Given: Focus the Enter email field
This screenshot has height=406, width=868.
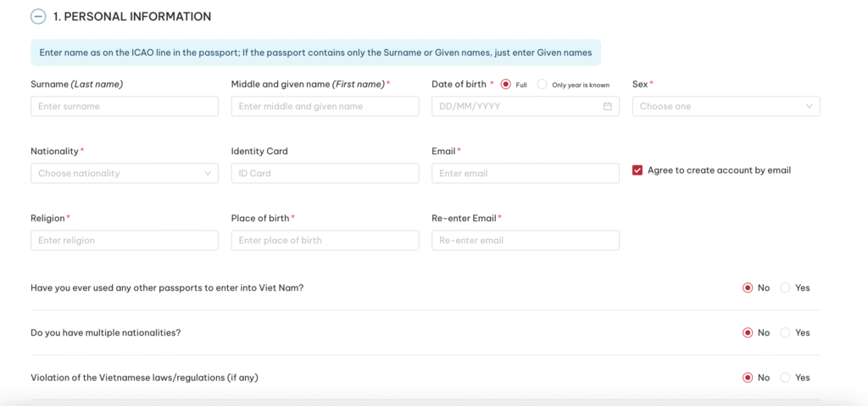Looking at the screenshot, I should 525,174.
